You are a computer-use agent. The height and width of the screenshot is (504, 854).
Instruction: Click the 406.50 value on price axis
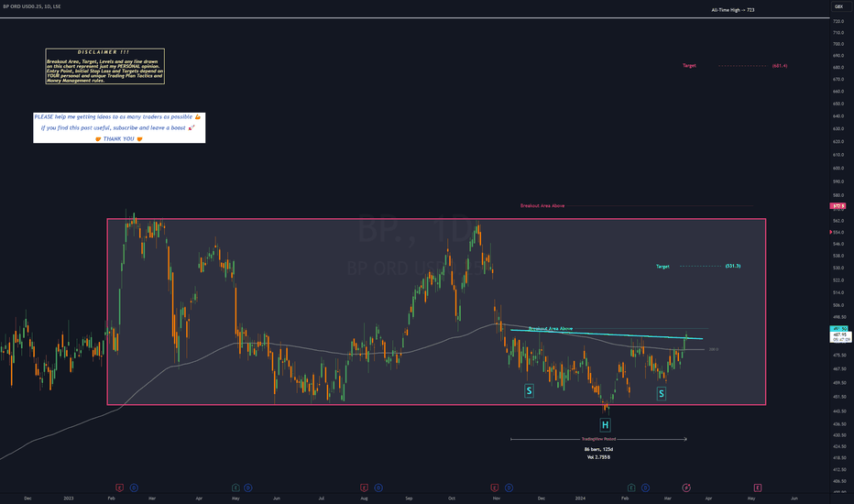839,481
